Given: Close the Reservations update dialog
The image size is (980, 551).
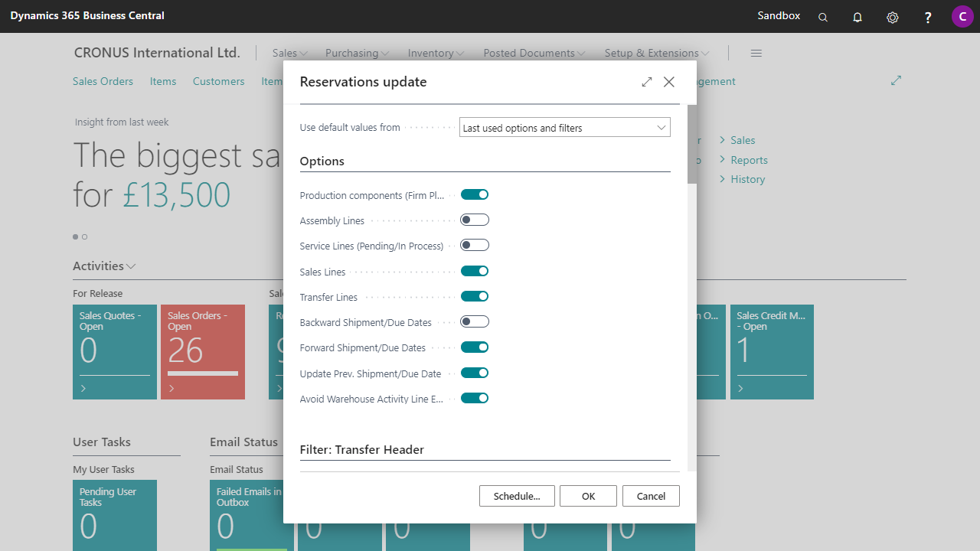Looking at the screenshot, I should (x=669, y=82).
